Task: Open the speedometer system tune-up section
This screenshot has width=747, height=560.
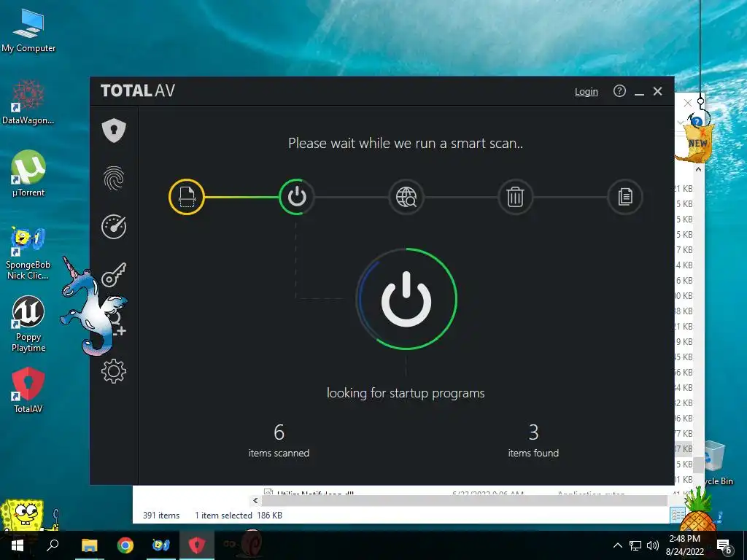Action: click(114, 227)
